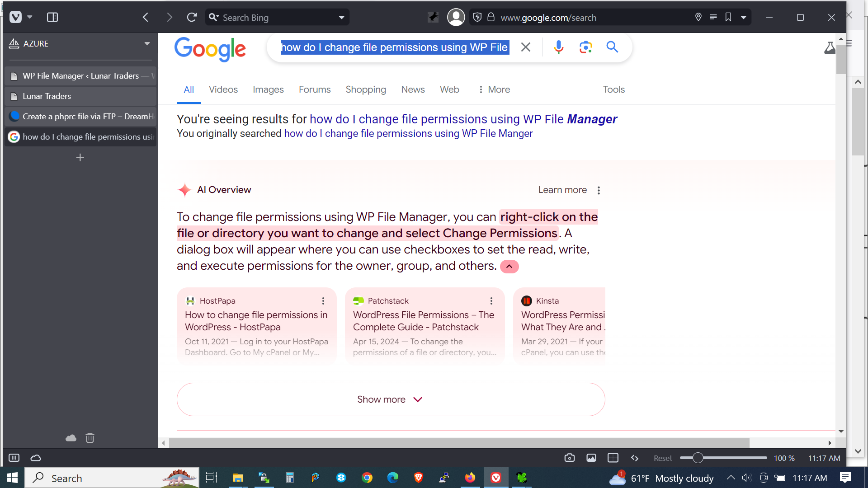
Task: Adjust the page zoom slider
Action: (x=723, y=458)
